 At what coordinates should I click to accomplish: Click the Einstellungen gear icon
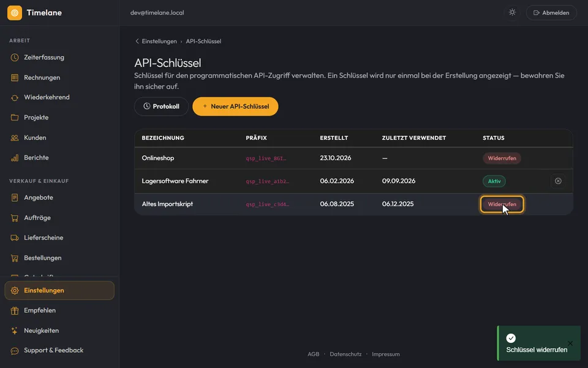click(15, 291)
